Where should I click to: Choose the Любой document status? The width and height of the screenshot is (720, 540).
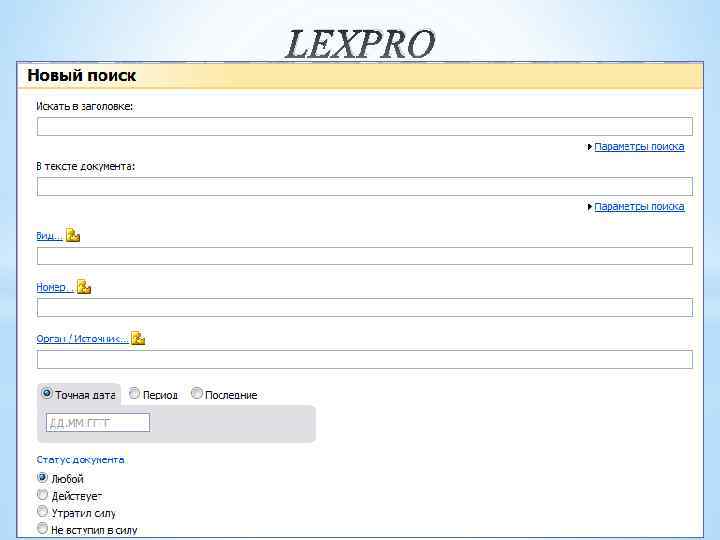[x=42, y=478]
